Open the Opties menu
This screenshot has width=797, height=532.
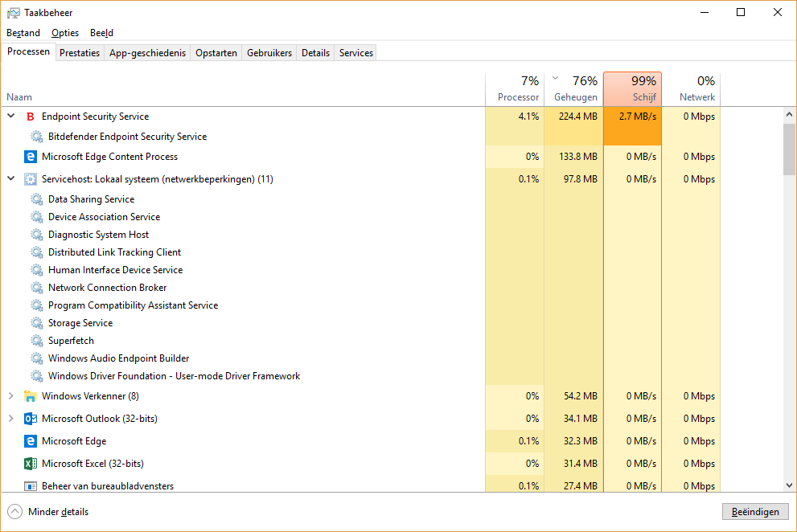coord(65,33)
